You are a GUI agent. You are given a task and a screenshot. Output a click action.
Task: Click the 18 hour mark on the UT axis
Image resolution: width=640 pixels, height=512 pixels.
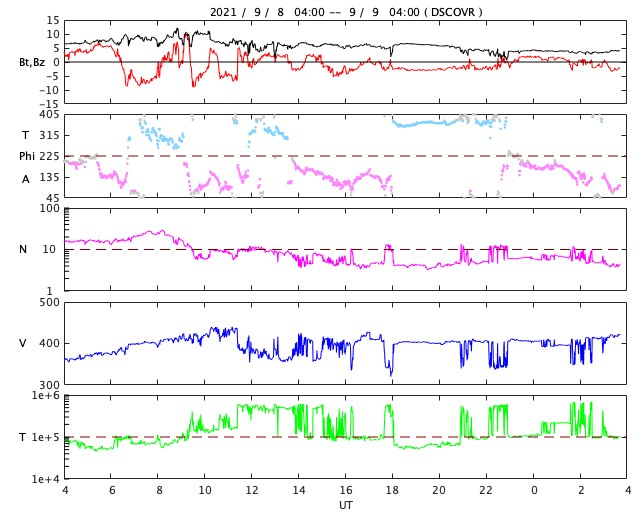pos(392,490)
